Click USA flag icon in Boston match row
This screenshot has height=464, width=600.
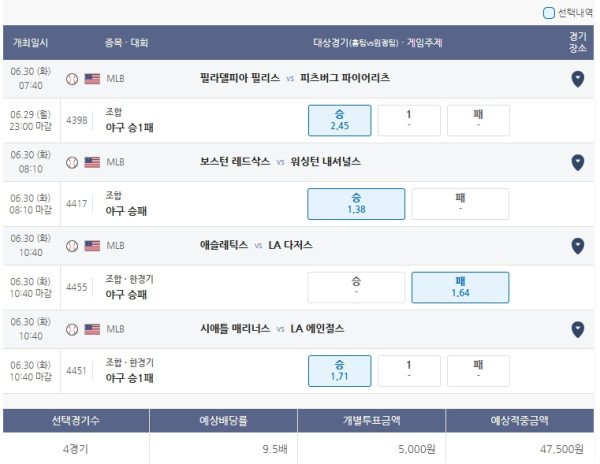tap(92, 162)
